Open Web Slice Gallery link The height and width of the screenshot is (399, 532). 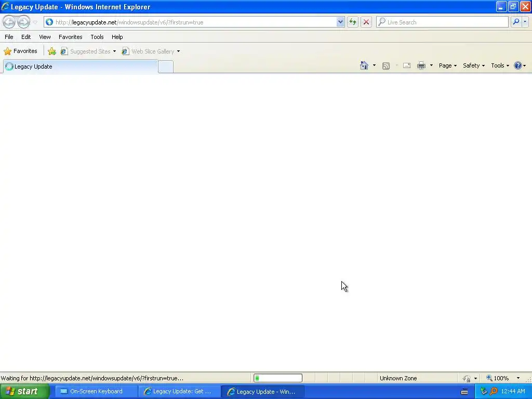coord(148,51)
